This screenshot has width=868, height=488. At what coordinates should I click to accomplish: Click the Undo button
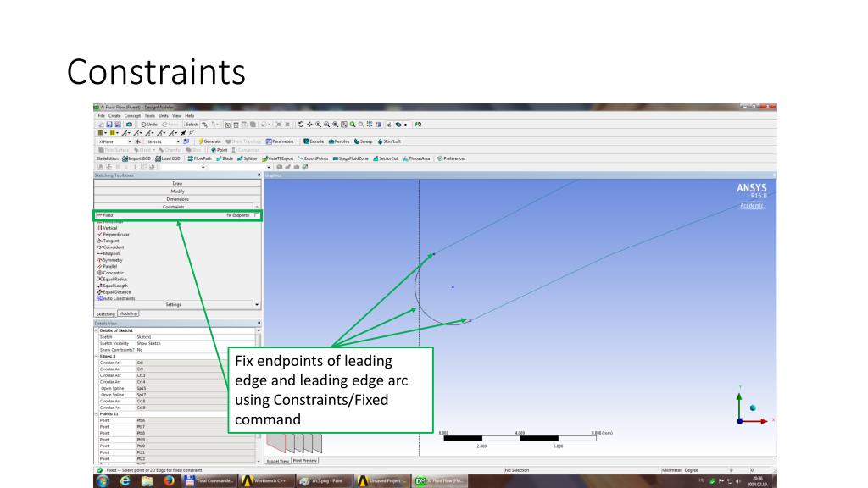point(149,125)
